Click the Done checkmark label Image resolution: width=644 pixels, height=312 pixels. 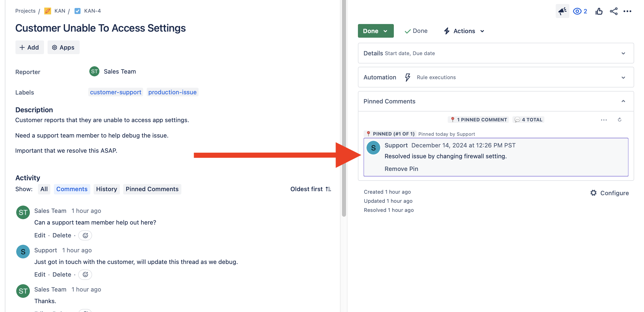tap(416, 31)
